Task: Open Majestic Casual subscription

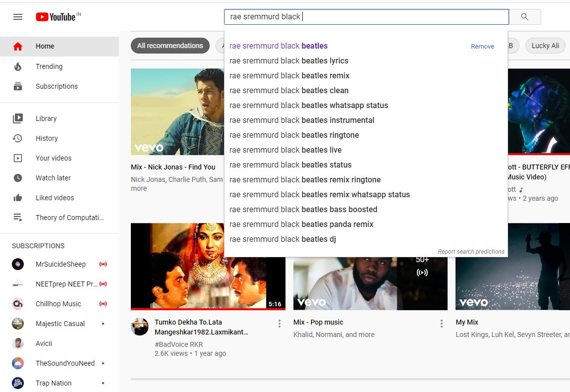Action: pos(59,324)
